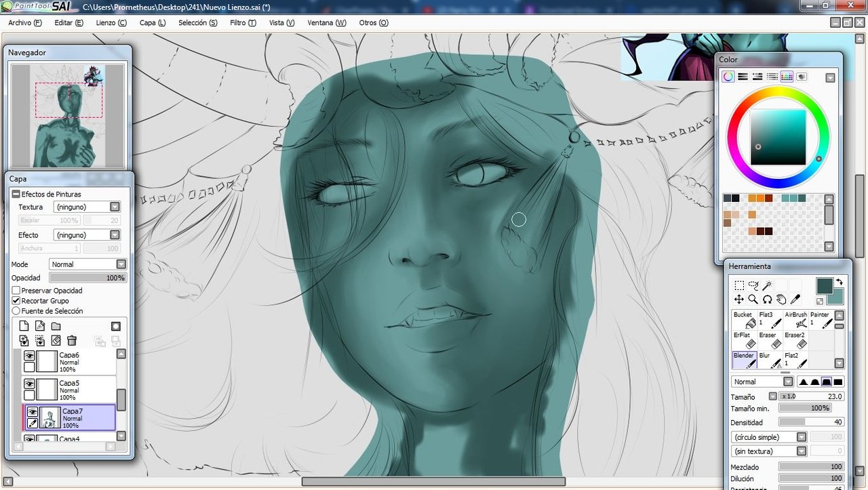Open the Editar menu
The width and height of the screenshot is (868, 490).
(x=69, y=22)
